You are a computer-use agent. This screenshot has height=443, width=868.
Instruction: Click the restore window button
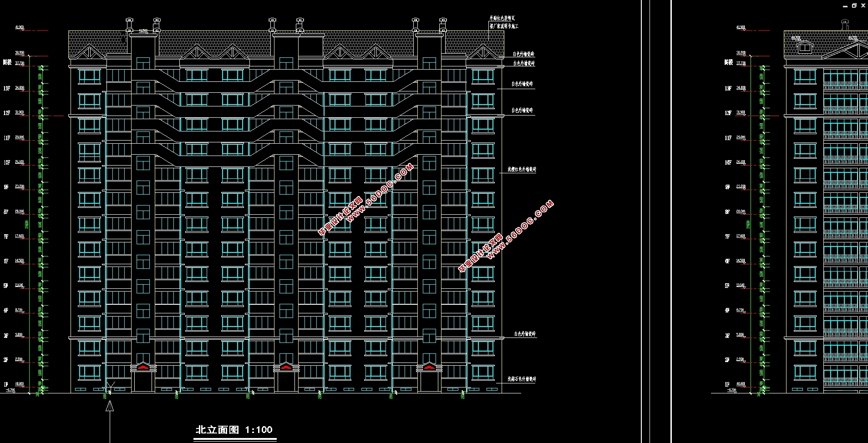coord(854,5)
